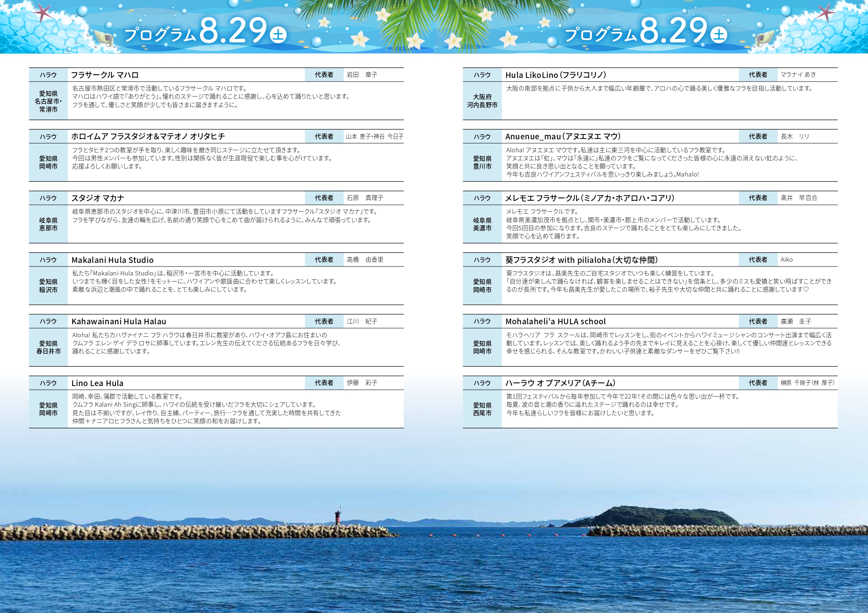868x613 pixels.
Task: Click the seashell beside the right 8.29 title
Action: pos(764,38)
